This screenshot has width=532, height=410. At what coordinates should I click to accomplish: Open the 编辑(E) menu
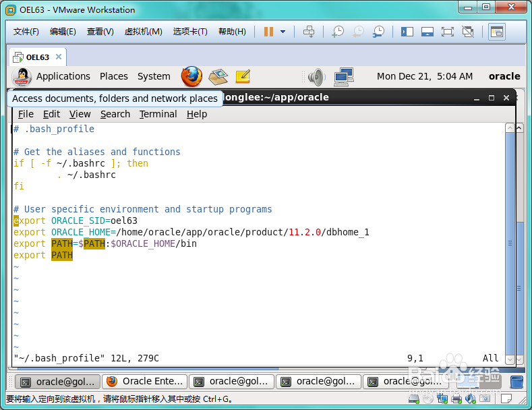click(63, 32)
